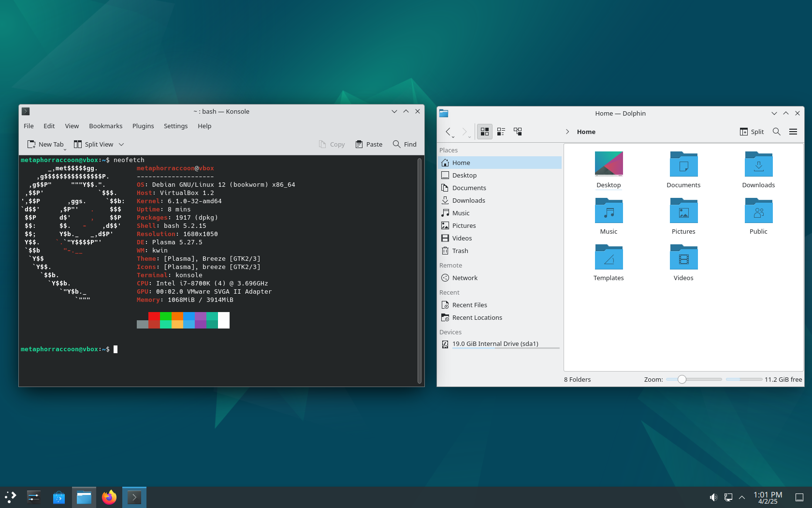Launch Firefox from taskbar
Screen dimensions: 812x508
click(x=109, y=497)
